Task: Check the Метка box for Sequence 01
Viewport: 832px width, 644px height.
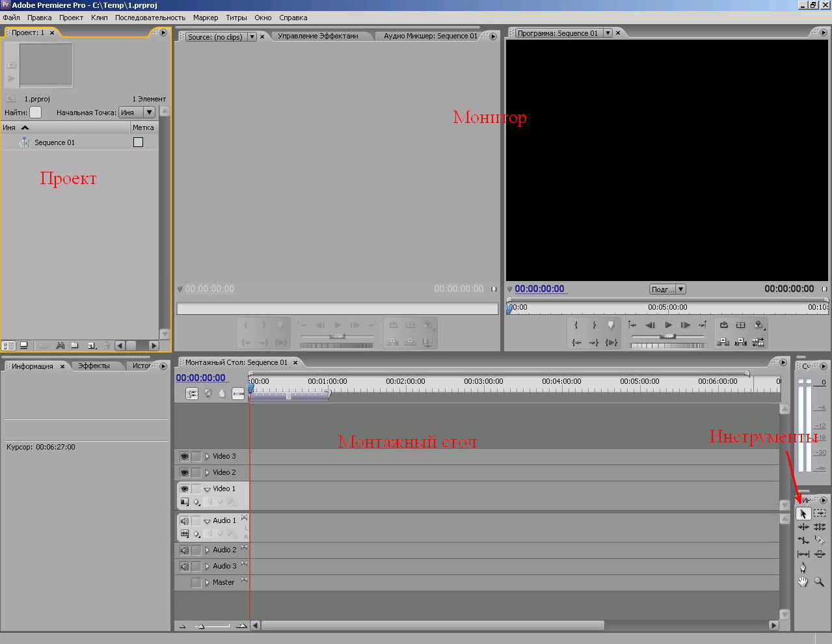Action: click(x=138, y=142)
